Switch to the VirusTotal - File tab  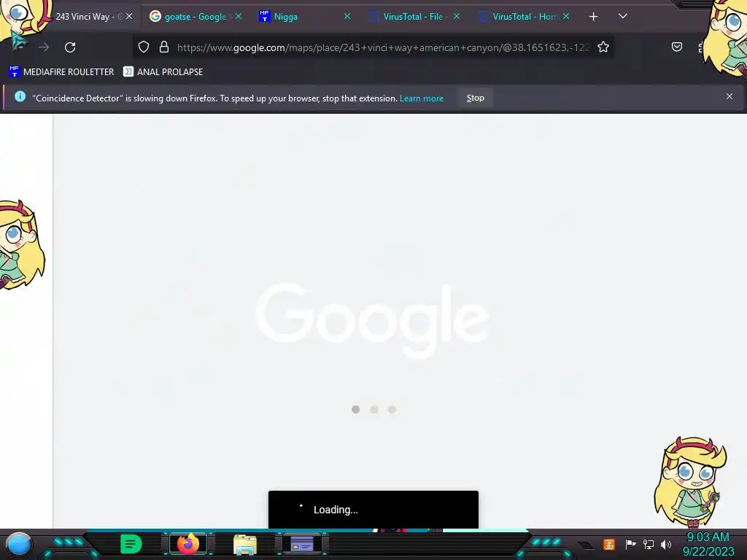point(413,17)
